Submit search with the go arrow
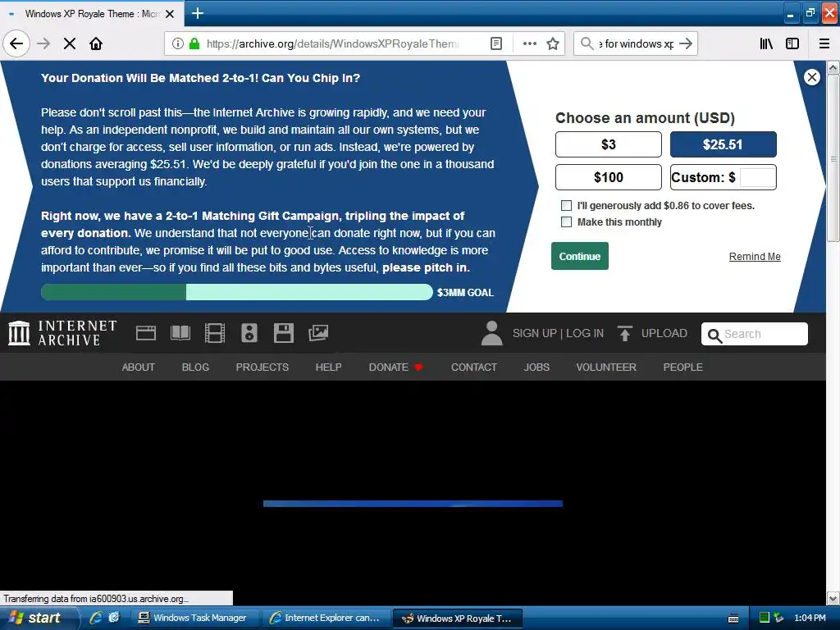Screen dimensions: 840x630 click(x=686, y=43)
